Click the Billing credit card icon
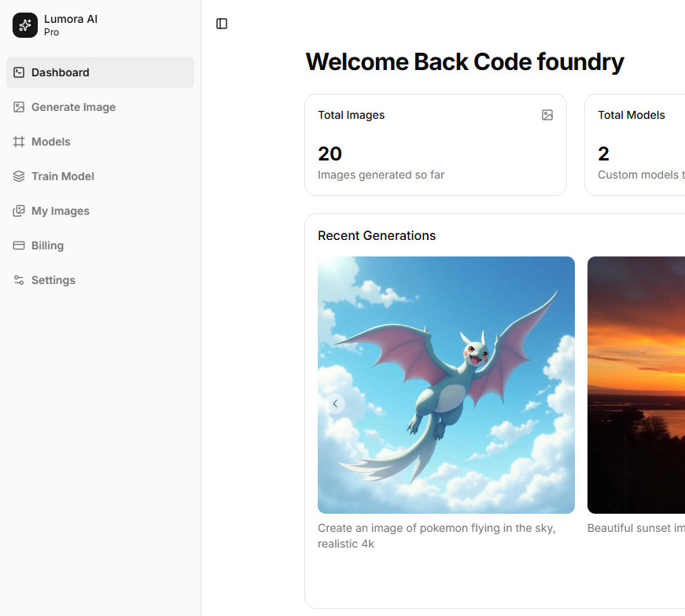 pos(19,245)
